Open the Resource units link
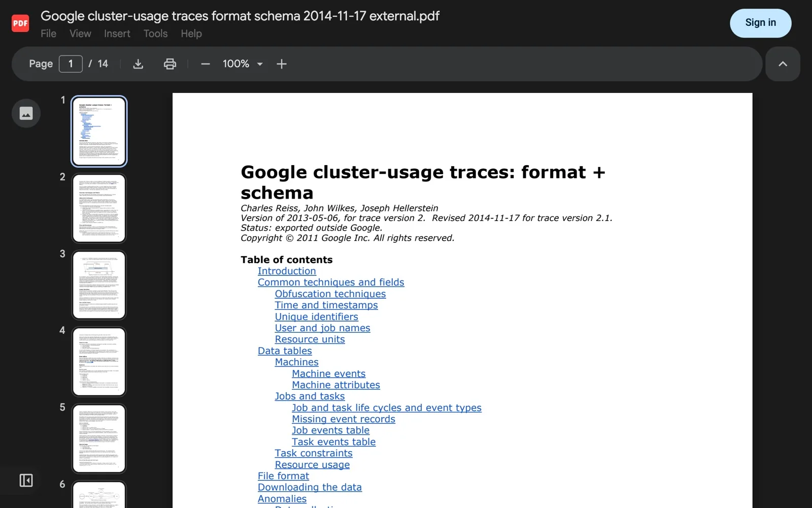 tap(310, 339)
